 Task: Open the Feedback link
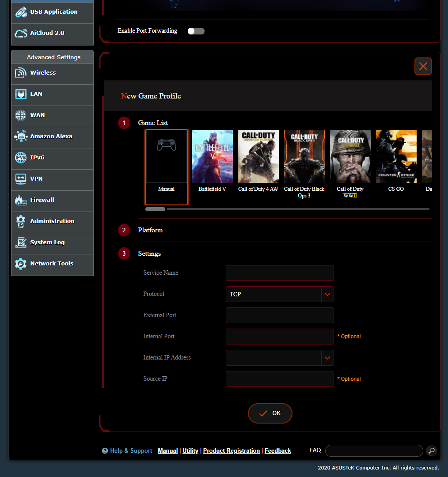pos(277,450)
